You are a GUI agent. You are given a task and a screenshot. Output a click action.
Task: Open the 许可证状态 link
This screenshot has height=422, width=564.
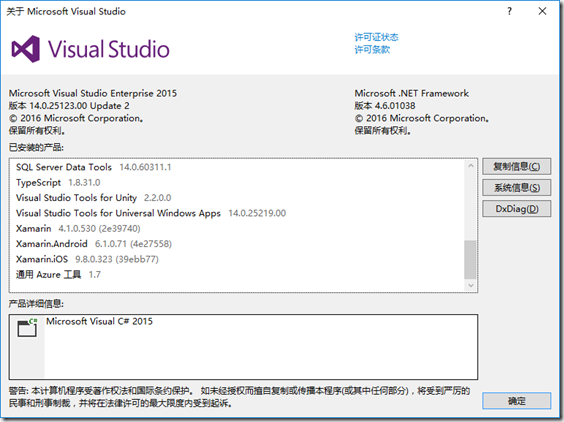coord(376,37)
